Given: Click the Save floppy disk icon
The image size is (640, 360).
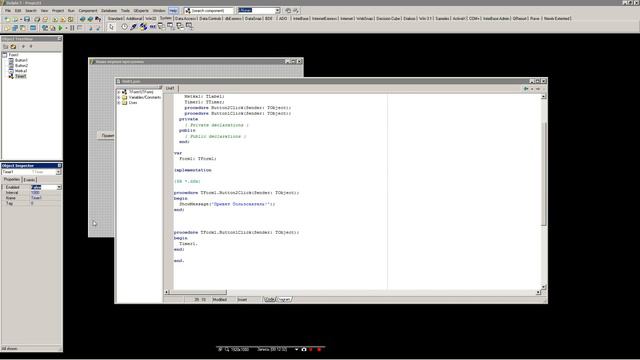Looking at the screenshot, I should 27,19.
